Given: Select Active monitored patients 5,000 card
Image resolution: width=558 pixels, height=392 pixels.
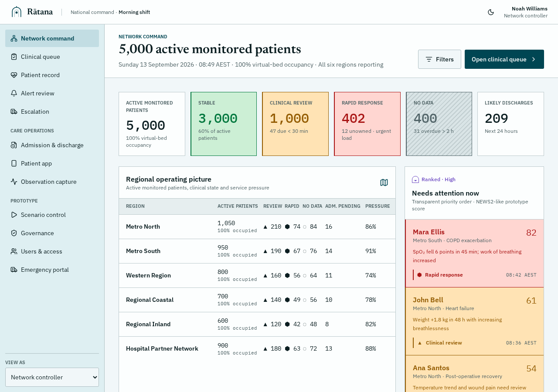Looking at the screenshot, I should [152, 124].
